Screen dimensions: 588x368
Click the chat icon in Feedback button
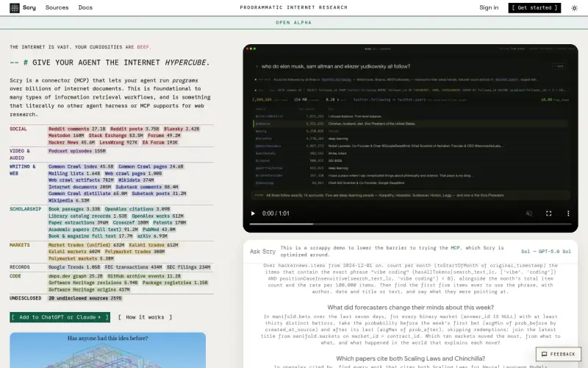click(x=545, y=354)
